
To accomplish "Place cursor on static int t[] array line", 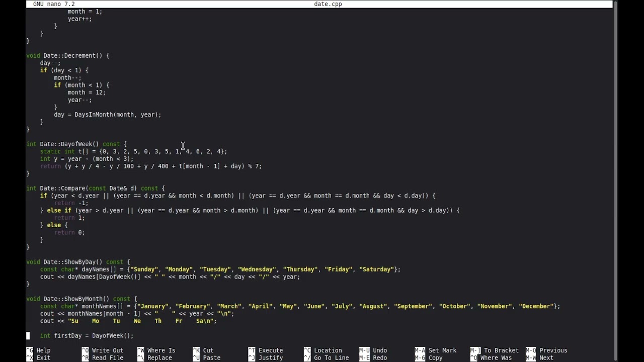I will tap(133, 151).
